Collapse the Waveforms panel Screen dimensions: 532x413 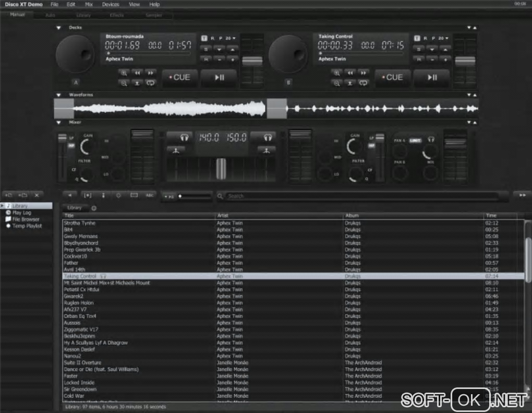click(59, 95)
